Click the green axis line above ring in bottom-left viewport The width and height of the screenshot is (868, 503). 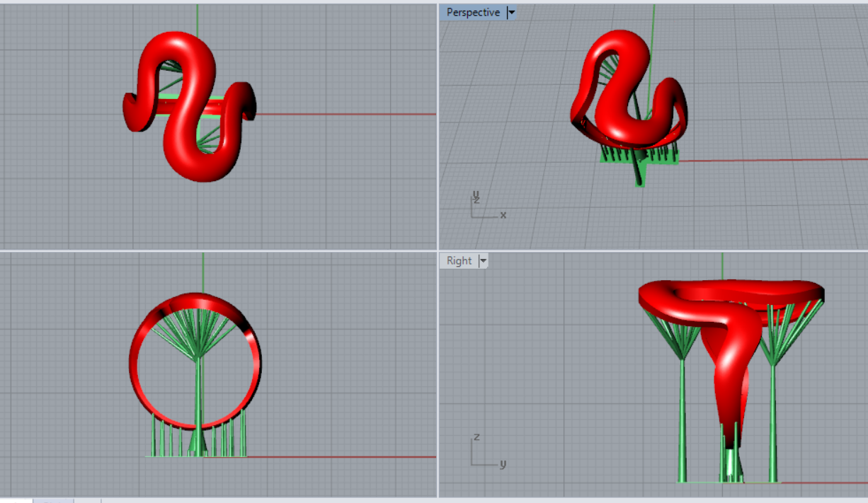(203, 272)
